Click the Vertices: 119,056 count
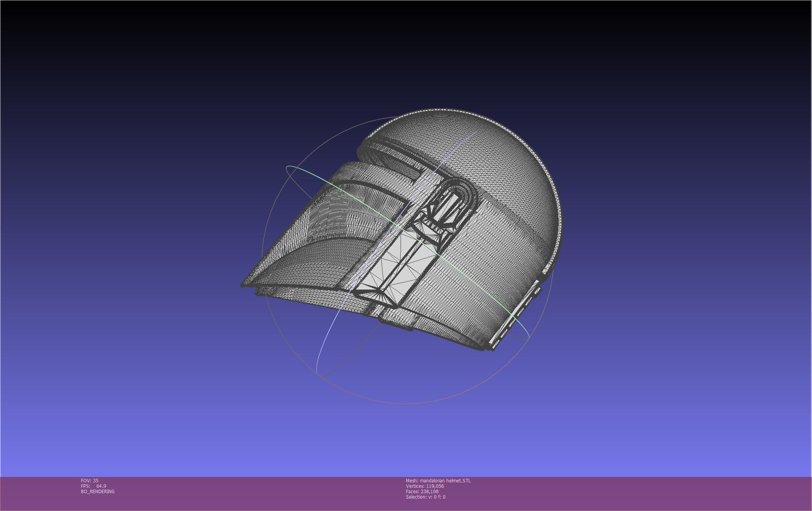The height and width of the screenshot is (511, 812). [425, 486]
